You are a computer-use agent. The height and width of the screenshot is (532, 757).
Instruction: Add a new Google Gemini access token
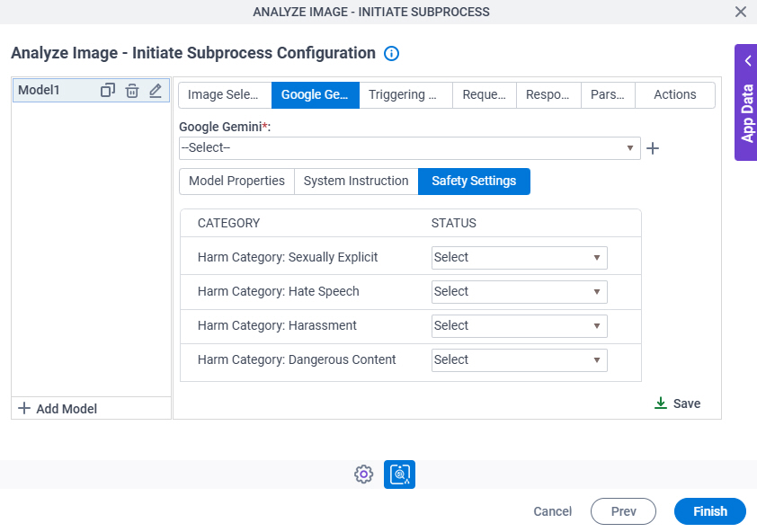point(653,148)
